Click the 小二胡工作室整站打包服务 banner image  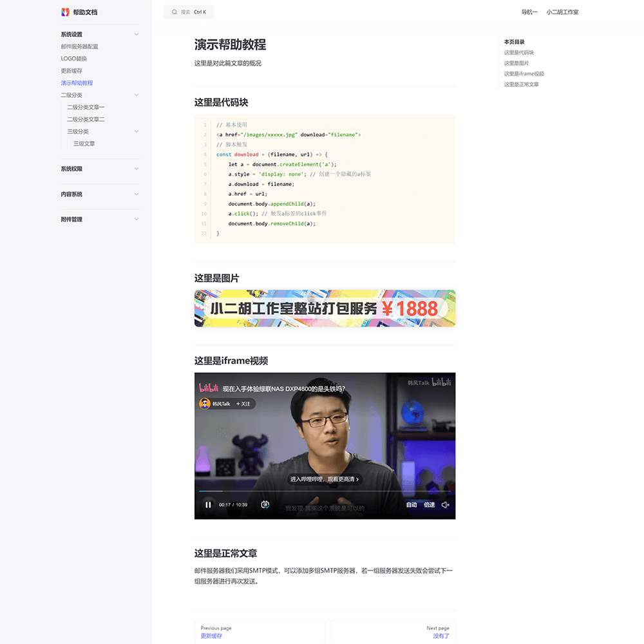coord(325,308)
